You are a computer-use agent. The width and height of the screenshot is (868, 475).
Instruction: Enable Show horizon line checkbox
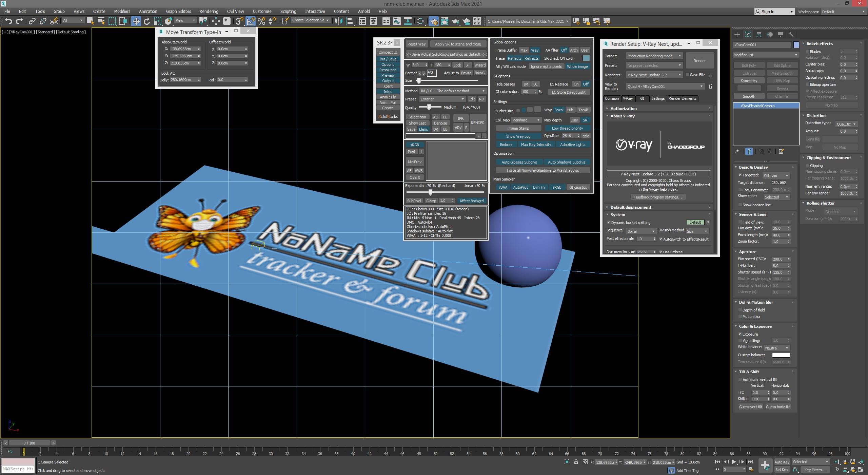740,205
